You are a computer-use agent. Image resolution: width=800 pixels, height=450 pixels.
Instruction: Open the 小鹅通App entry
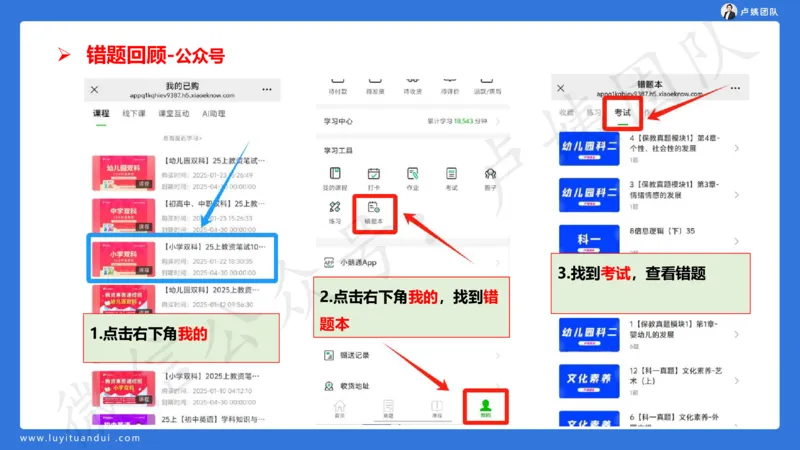point(412,262)
